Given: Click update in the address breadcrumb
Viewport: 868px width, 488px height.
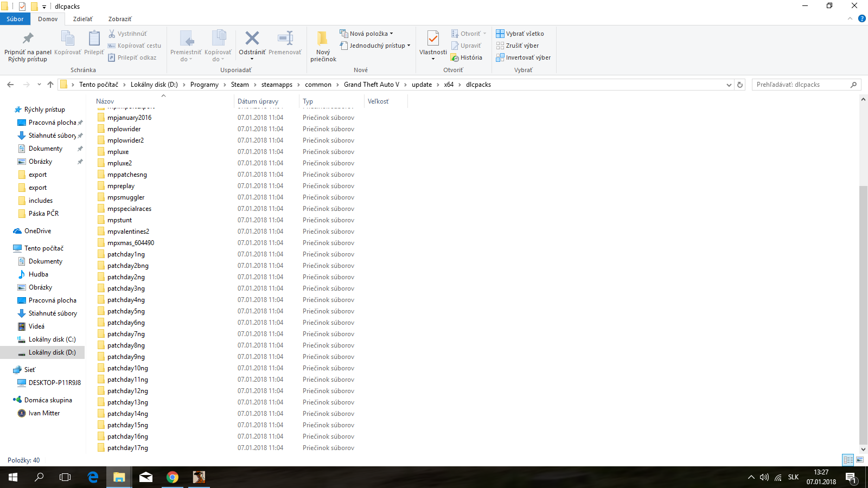Looking at the screenshot, I should [x=422, y=85].
